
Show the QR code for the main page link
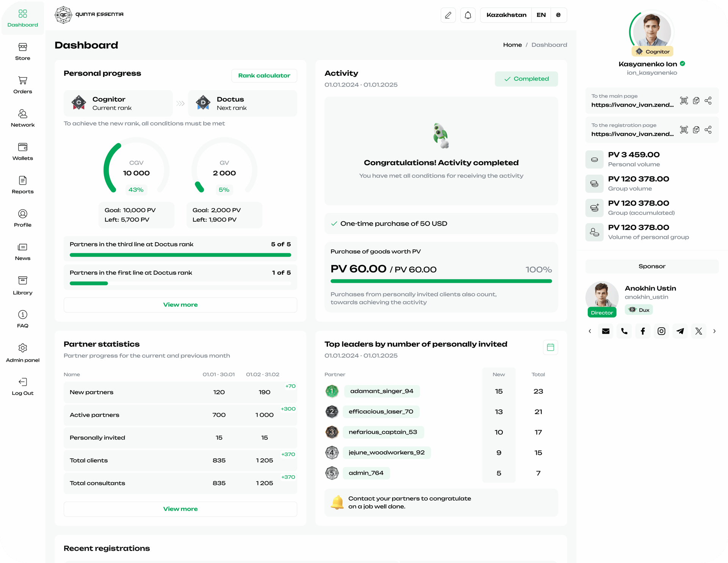[x=684, y=100]
